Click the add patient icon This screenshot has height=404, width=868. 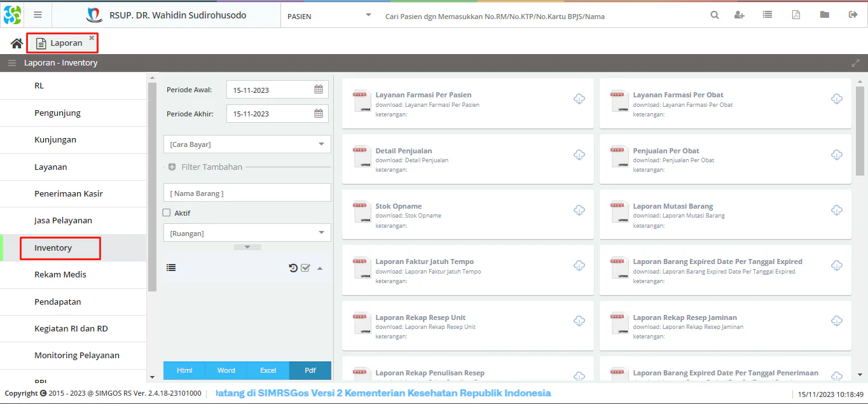740,15
